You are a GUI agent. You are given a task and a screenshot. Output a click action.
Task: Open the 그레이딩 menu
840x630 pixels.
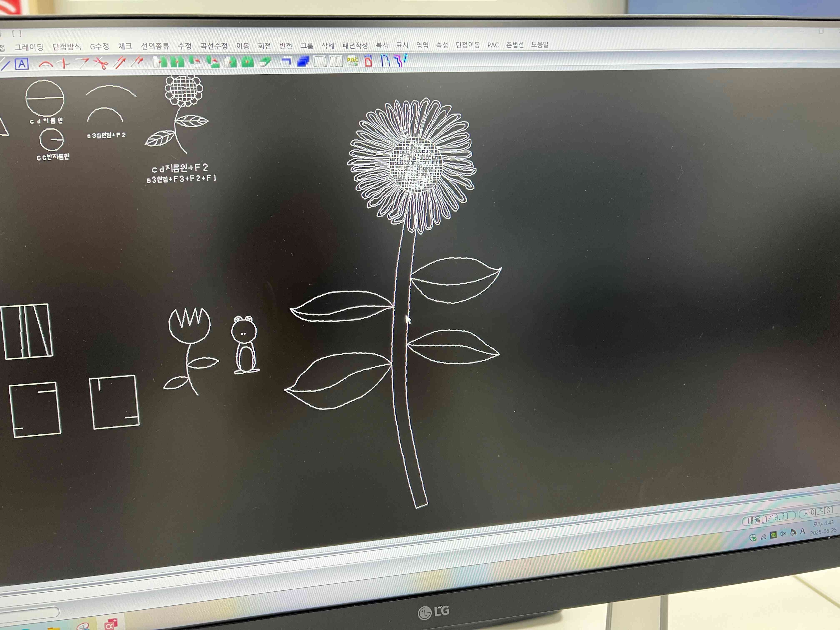click(29, 47)
